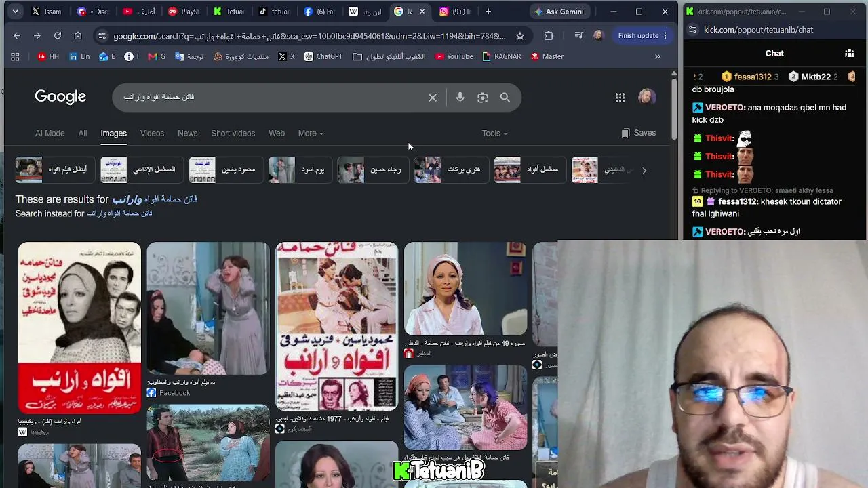Show more bookmarks with the double chevron

657,56
